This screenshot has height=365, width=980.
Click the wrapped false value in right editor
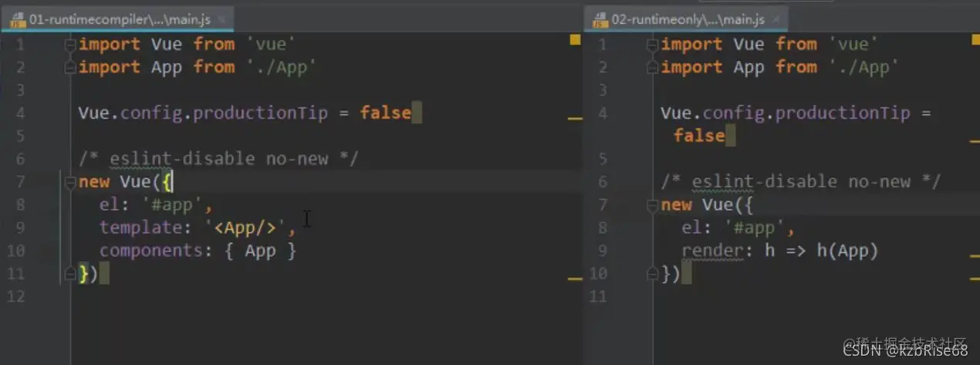(x=699, y=136)
